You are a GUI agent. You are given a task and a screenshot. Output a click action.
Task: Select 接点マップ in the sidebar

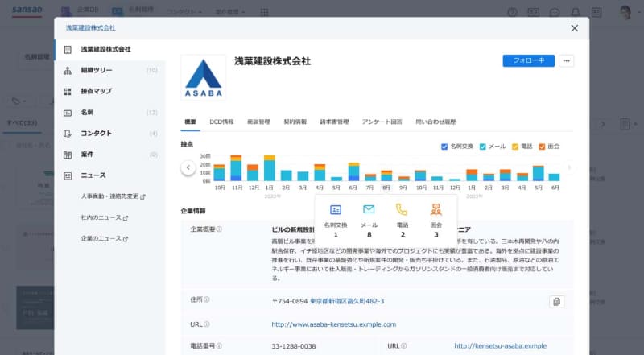[x=110, y=92]
